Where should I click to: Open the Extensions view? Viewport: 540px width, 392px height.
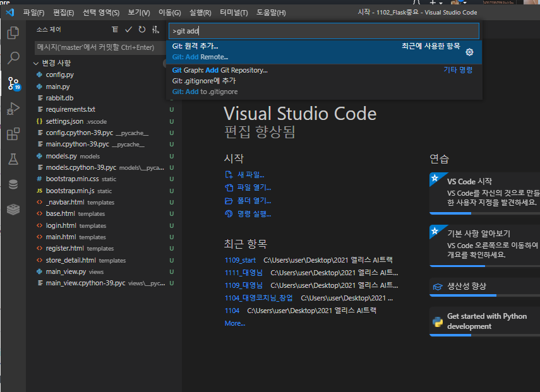point(13,134)
